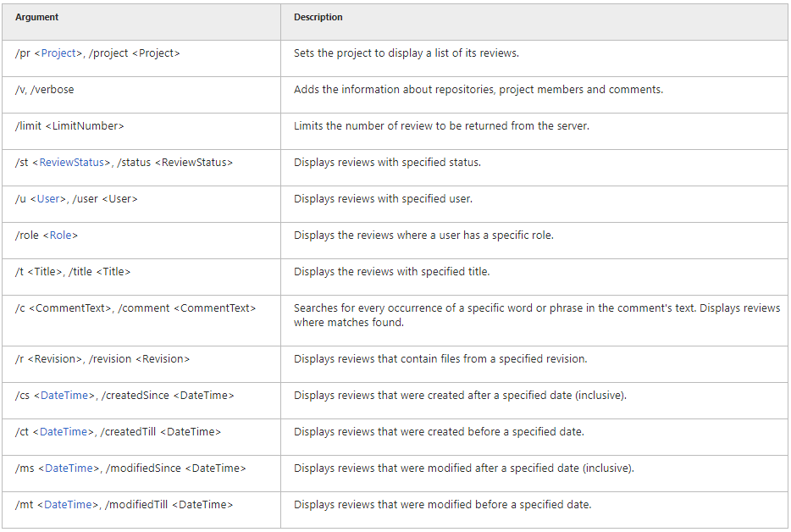Click description 'Displays reviews with specified status'
Image resolution: width=791 pixels, height=532 pixels.
pyautogui.click(x=387, y=162)
